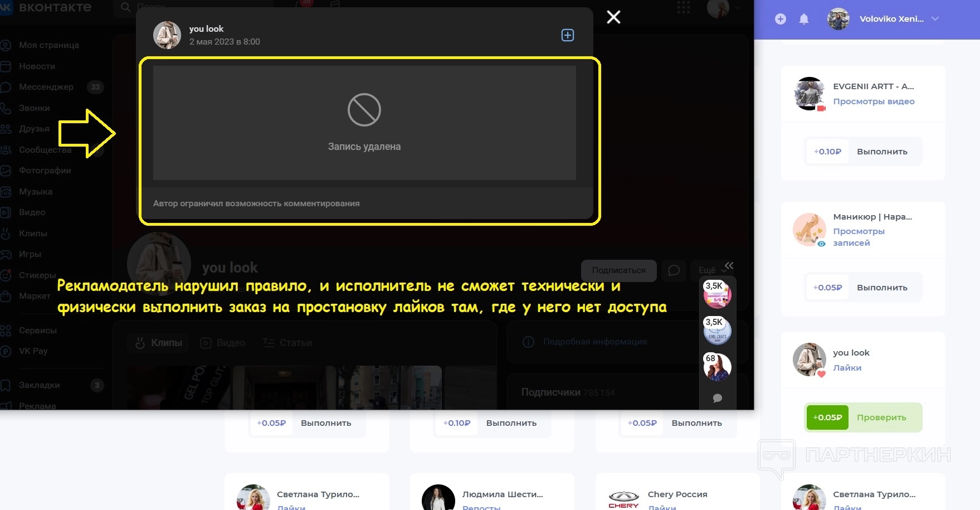The width and height of the screenshot is (980, 510).
Task: Open Сервисы in VK sidebar
Action: click(x=38, y=331)
